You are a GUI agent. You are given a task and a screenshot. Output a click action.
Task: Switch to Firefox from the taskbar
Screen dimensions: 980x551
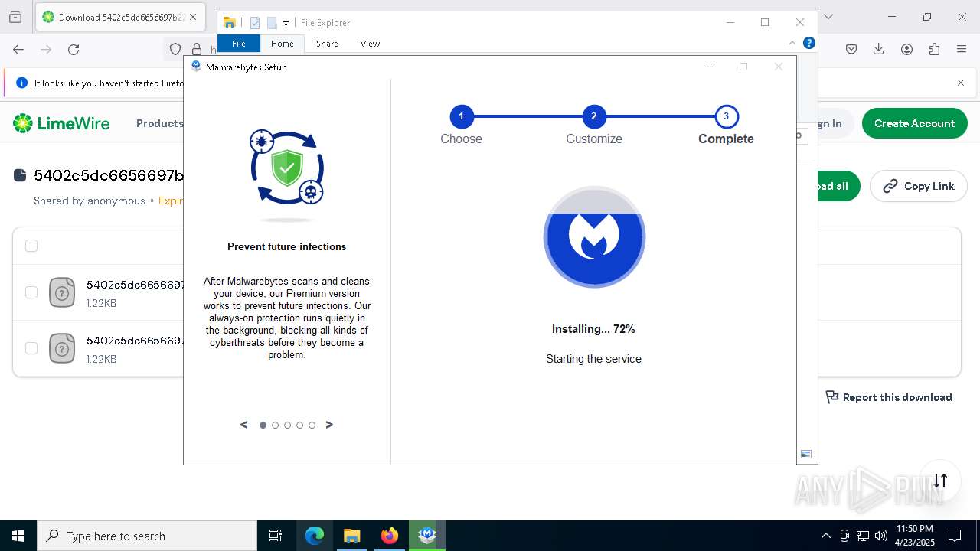tap(390, 536)
